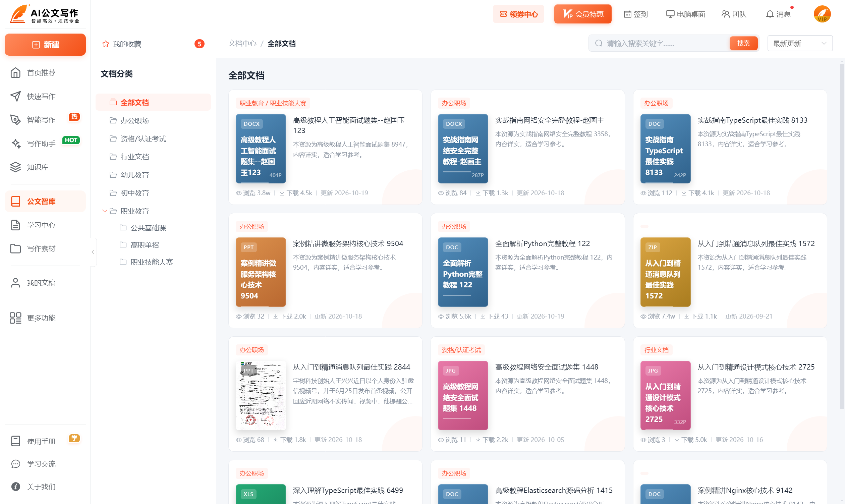Collapse the category panel side arrow
Screen dimensions: 845x504
93,252
